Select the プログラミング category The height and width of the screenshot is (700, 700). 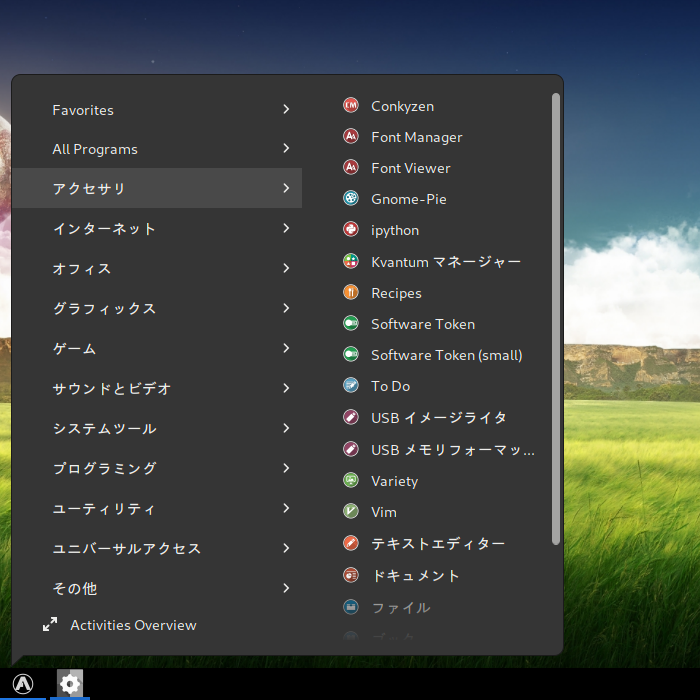coord(157,468)
